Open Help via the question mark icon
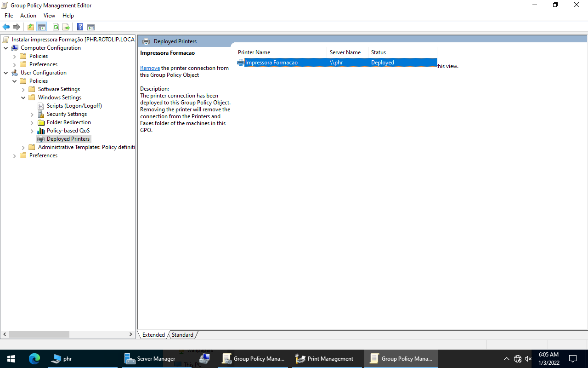The height and width of the screenshot is (368, 588). [x=80, y=27]
